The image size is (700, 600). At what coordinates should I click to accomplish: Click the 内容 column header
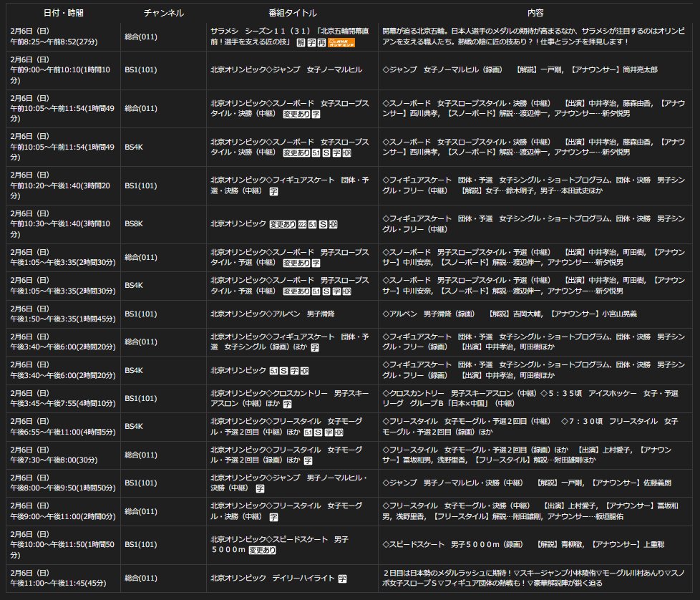pyautogui.click(x=535, y=13)
